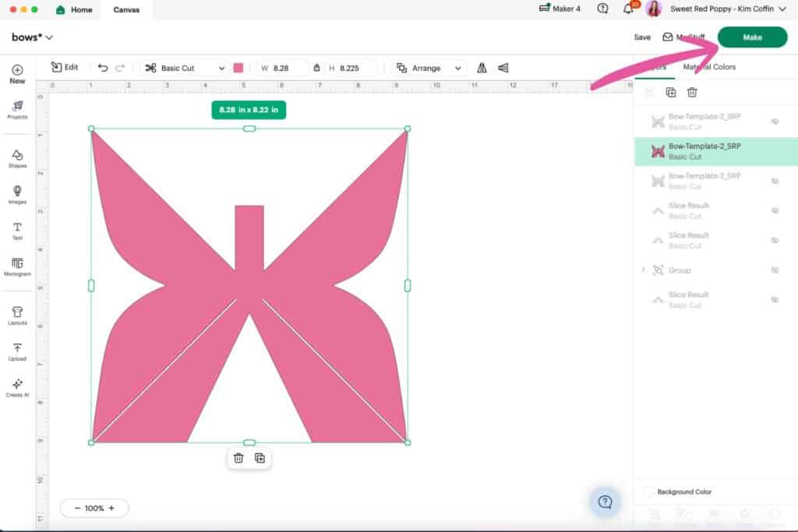Open the Monogram tool

[x=17, y=266]
